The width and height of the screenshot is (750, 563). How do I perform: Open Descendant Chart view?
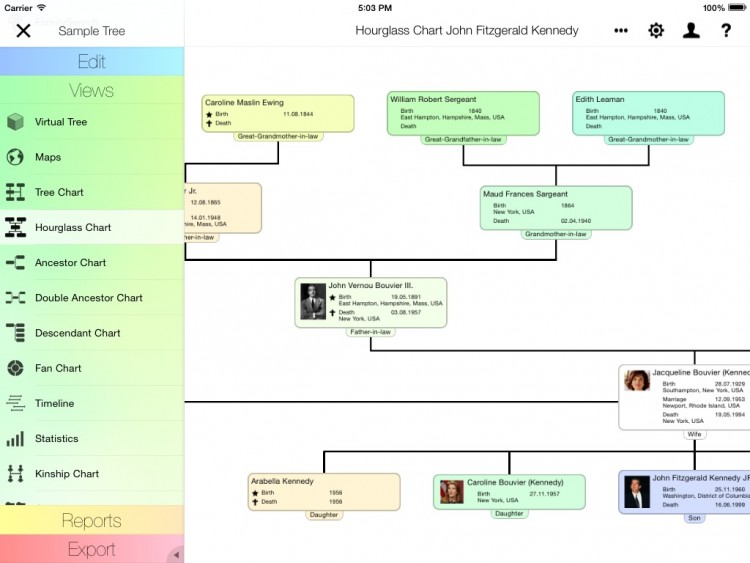(x=92, y=333)
